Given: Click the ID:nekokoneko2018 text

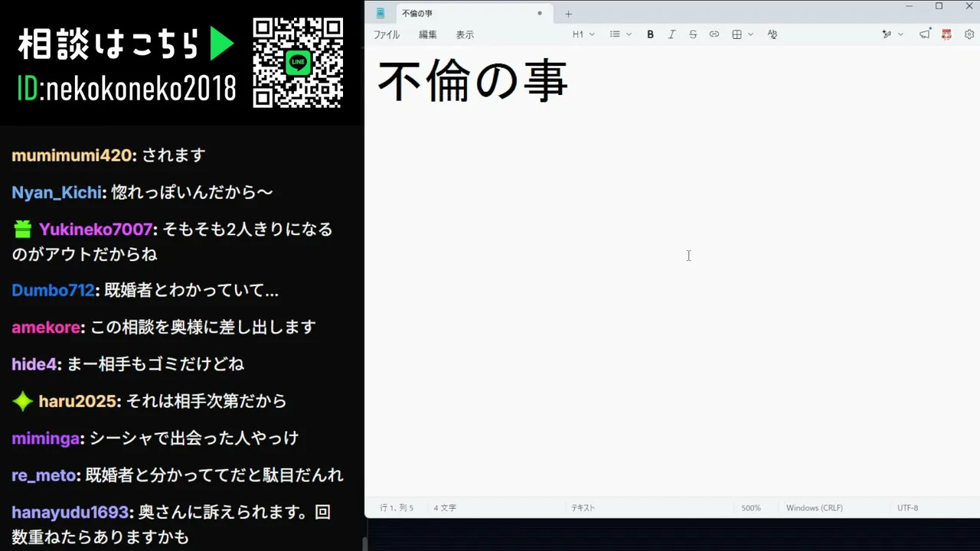Looking at the screenshot, I should [126, 90].
